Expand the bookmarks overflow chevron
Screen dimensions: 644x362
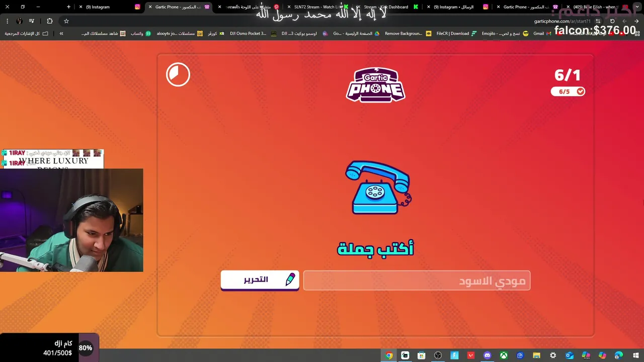coord(61,34)
